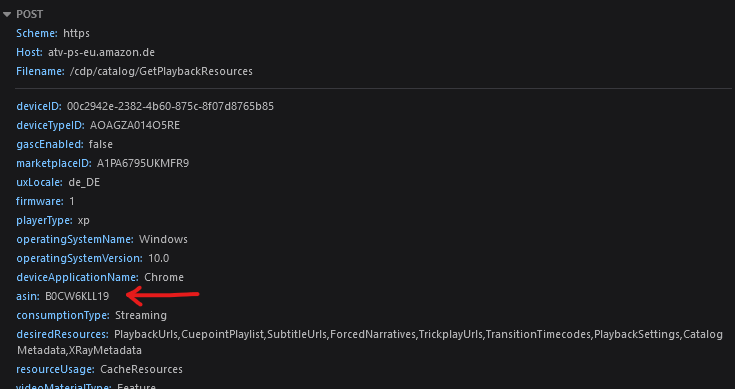
Task: Click the deviceTypeID value AOAGZA014O5RE
Action: coord(135,126)
